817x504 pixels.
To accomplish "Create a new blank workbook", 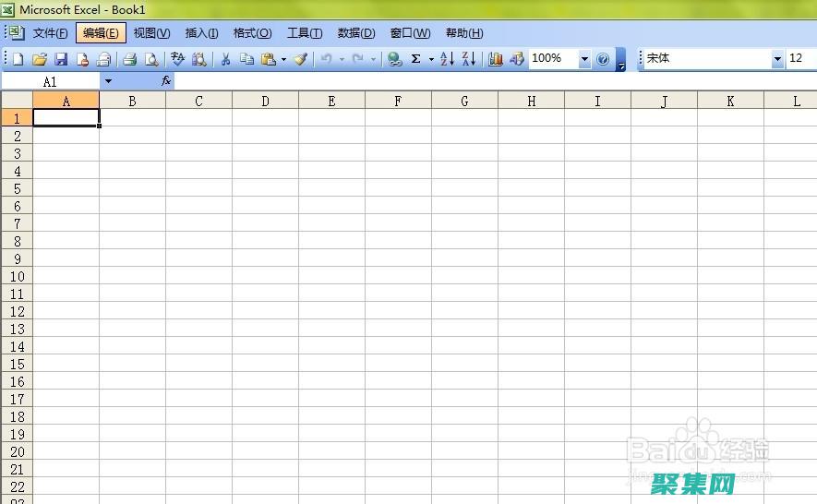I will (x=18, y=59).
